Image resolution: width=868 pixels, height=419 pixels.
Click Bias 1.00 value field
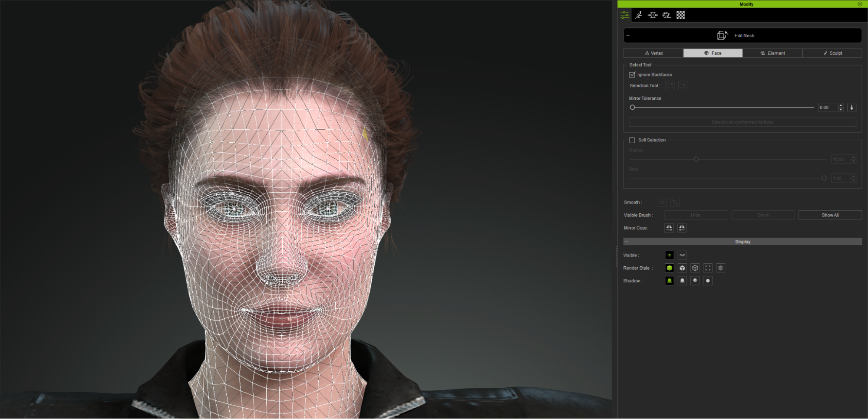pyautogui.click(x=841, y=178)
